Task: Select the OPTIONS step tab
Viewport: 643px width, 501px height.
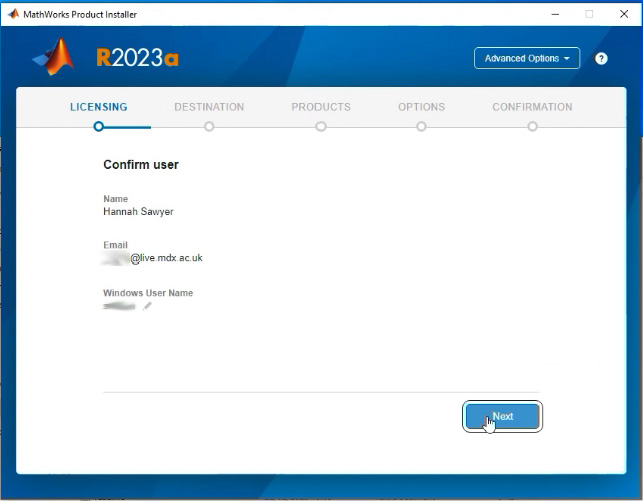Action: (422, 107)
